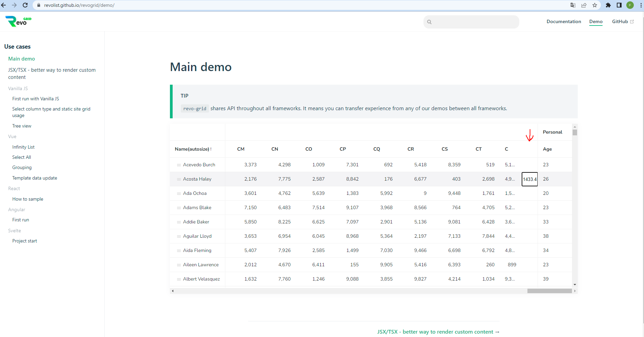Image resolution: width=644 pixels, height=337 pixels.
Task: Click the CM column header
Action: point(241,149)
